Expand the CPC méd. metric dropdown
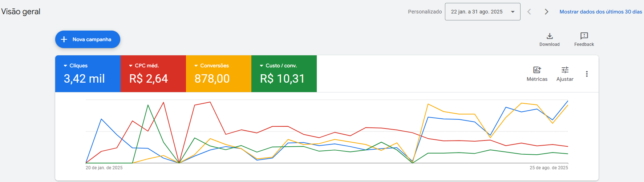The width and height of the screenshot is (644, 182). click(131, 66)
